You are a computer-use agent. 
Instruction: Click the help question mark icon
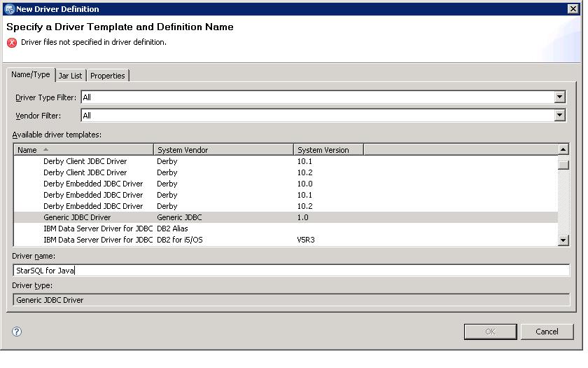17,332
